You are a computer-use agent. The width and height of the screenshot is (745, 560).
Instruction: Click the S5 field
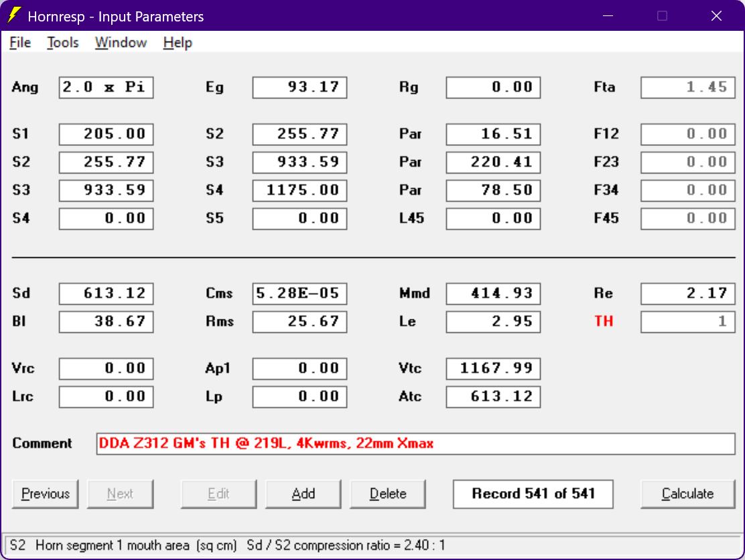299,218
